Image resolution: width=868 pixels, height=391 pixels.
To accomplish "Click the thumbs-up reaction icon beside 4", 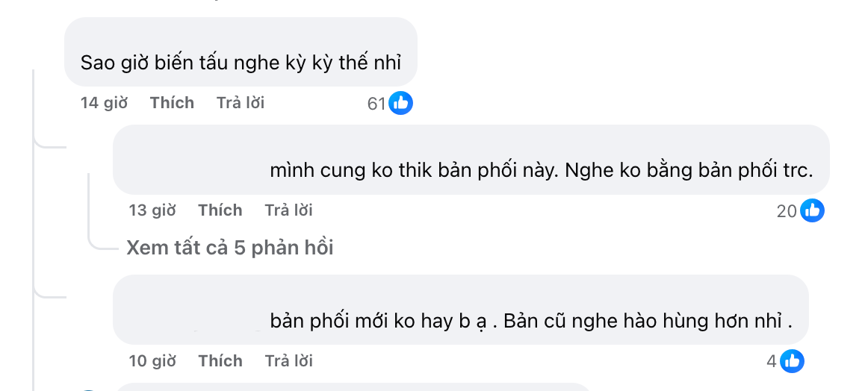I will (792, 361).
